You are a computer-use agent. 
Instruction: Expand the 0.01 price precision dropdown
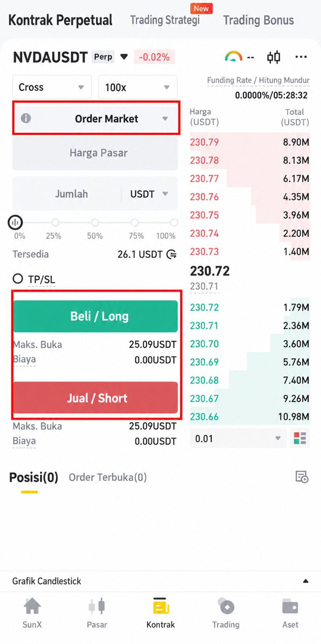[x=238, y=438]
